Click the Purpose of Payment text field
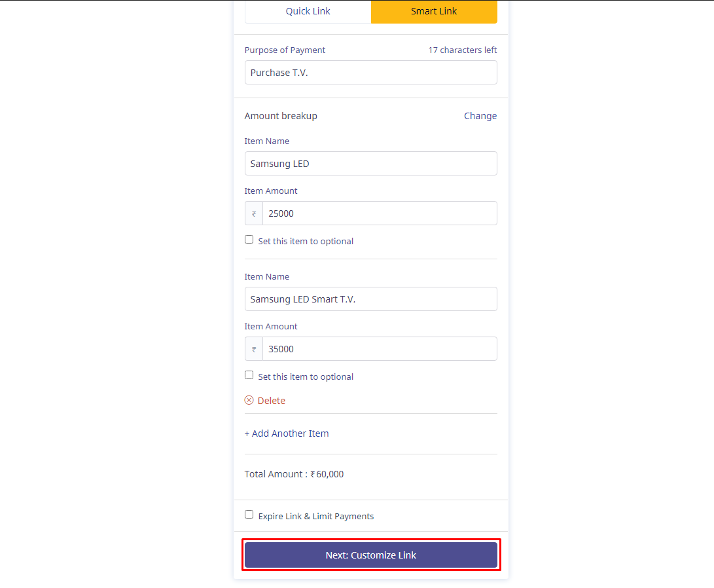The height and width of the screenshot is (588, 714). (370, 73)
